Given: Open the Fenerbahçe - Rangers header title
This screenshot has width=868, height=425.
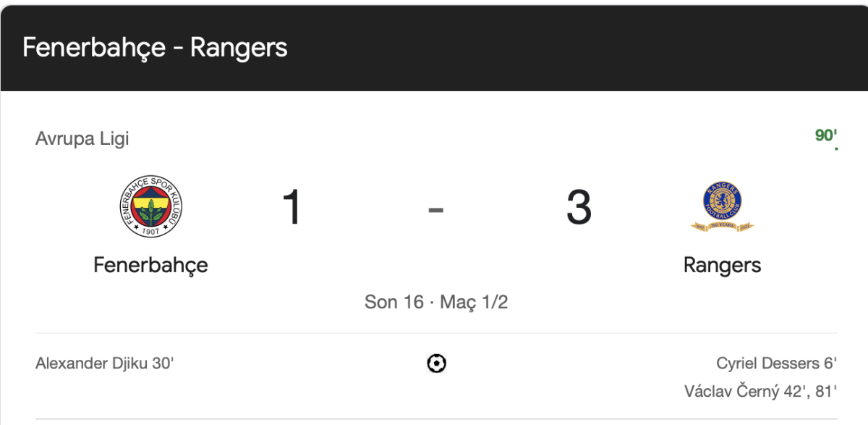Looking at the screenshot, I should (x=155, y=48).
